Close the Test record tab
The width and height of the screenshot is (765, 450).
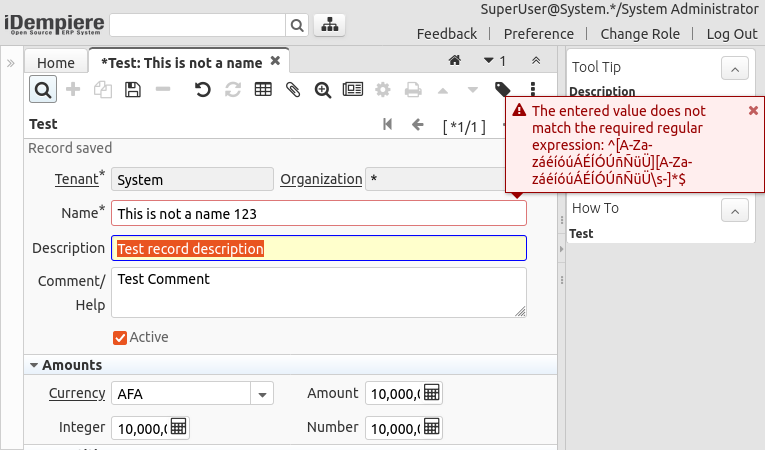(x=276, y=61)
